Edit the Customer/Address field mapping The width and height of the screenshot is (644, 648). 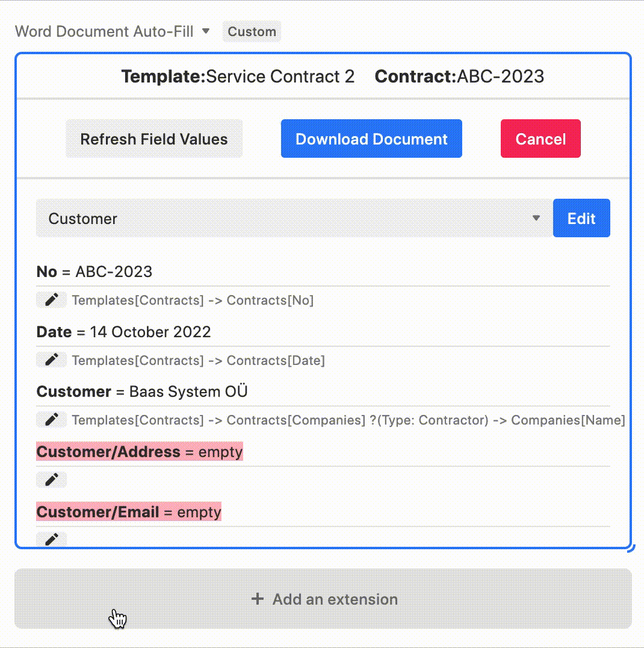[x=52, y=480]
